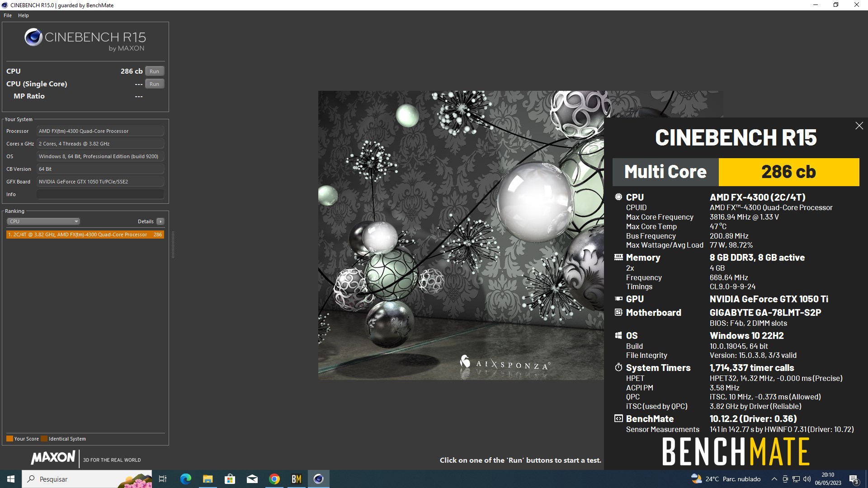Click the Meet Now camera tray icon

tap(785, 479)
